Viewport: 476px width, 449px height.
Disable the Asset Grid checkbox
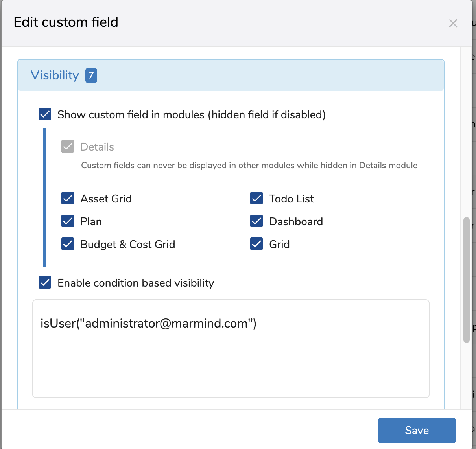[68, 199]
